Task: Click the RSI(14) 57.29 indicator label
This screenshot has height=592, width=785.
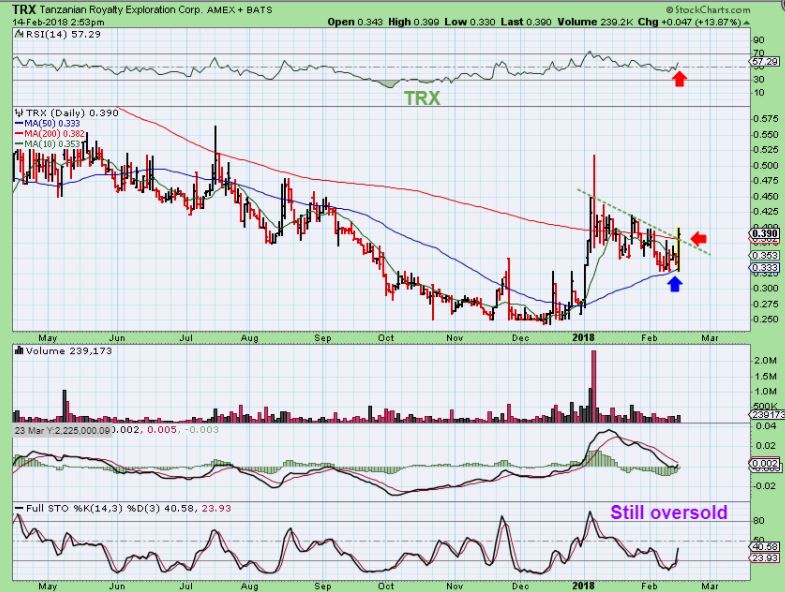Action: point(62,34)
